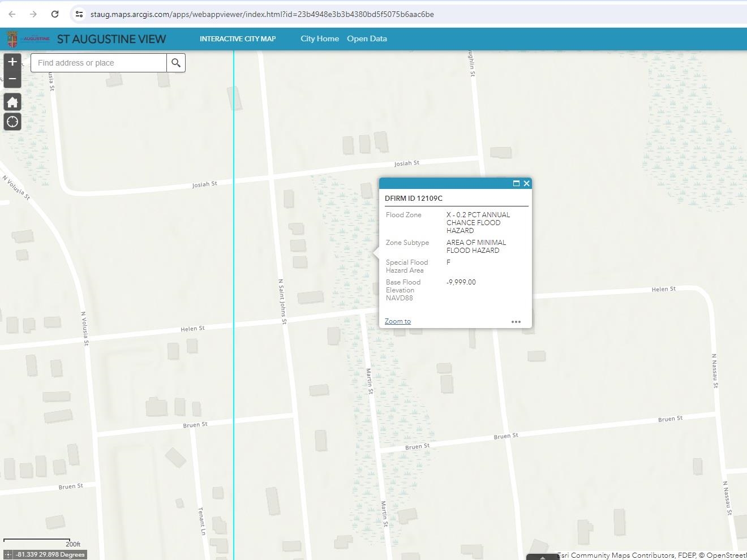The height and width of the screenshot is (560, 747).
Task: Click the N Volusia St label beside Helen St
Action: (84, 328)
